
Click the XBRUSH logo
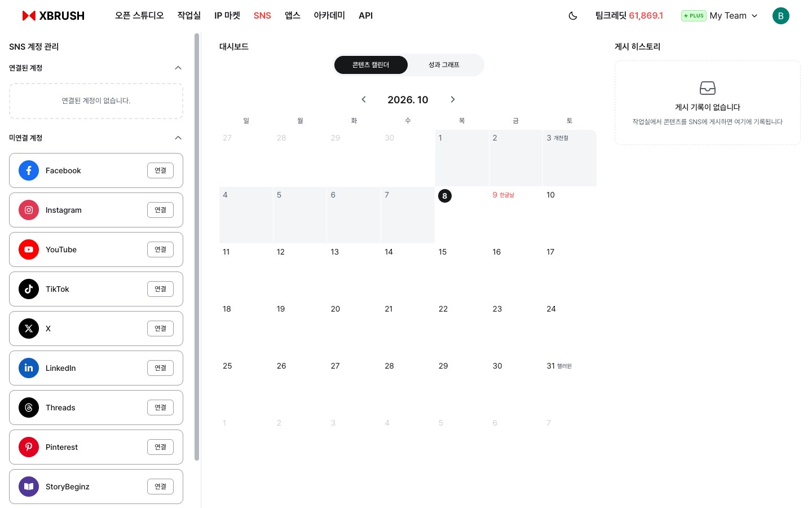point(53,16)
